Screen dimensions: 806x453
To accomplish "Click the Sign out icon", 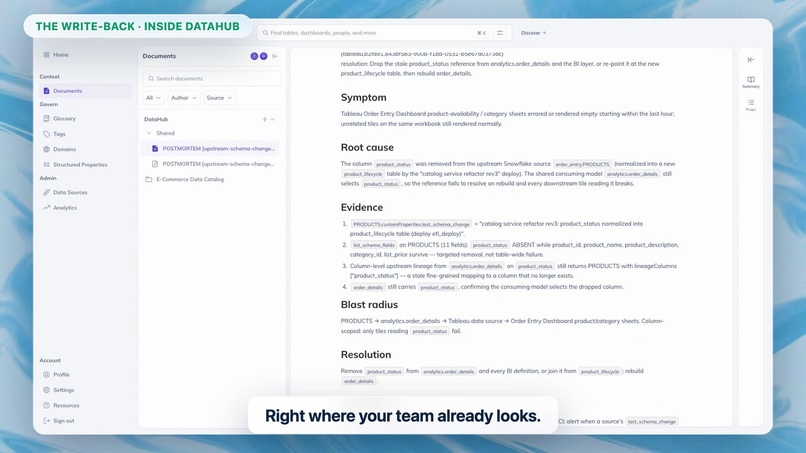I will point(46,421).
